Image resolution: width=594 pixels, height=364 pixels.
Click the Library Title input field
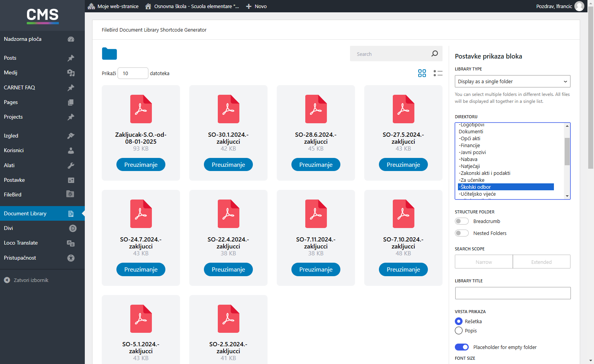(x=513, y=293)
